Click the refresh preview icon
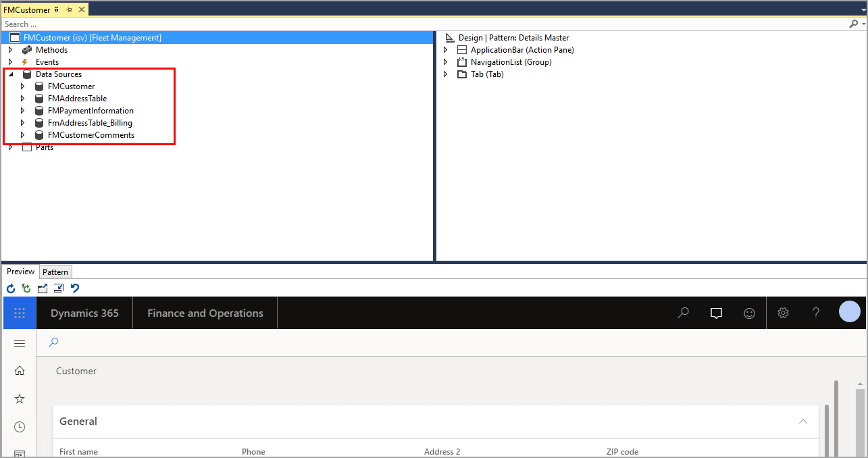Viewport: 868px width, 458px height. 10,288
